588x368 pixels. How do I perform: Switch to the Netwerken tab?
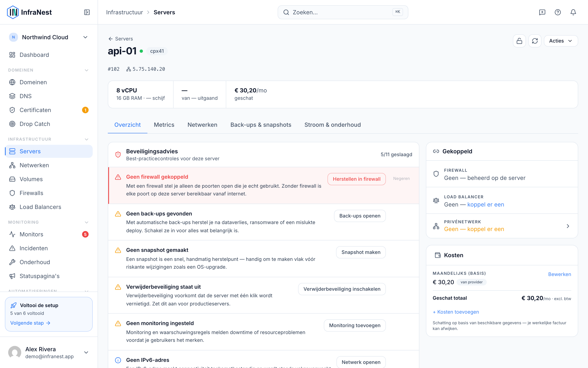pyautogui.click(x=202, y=125)
